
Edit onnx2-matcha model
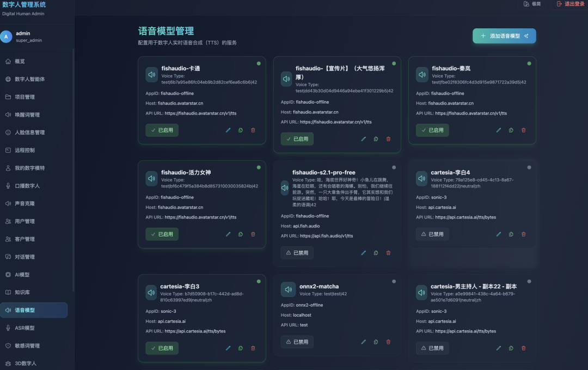[363, 342]
